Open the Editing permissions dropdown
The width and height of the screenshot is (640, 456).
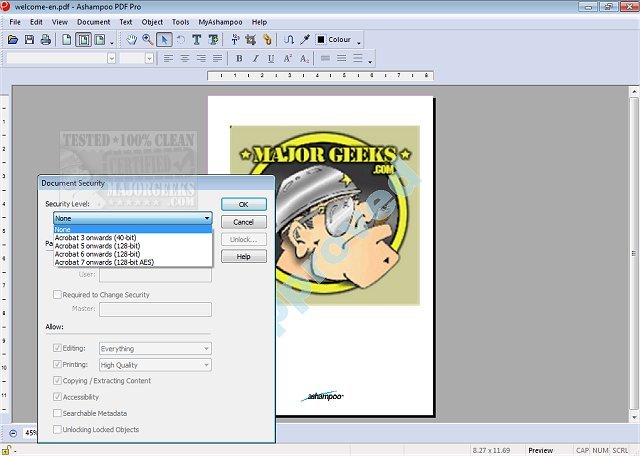tap(155, 348)
